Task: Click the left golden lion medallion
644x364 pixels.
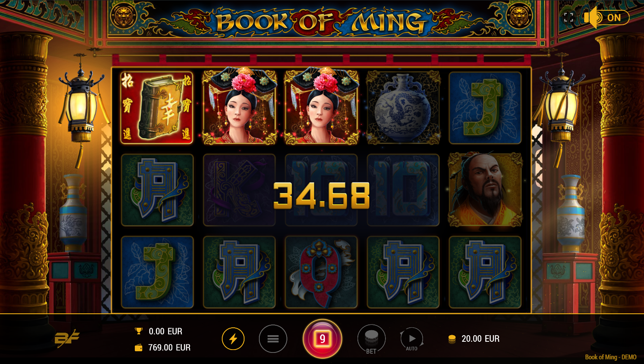Action: (123, 17)
